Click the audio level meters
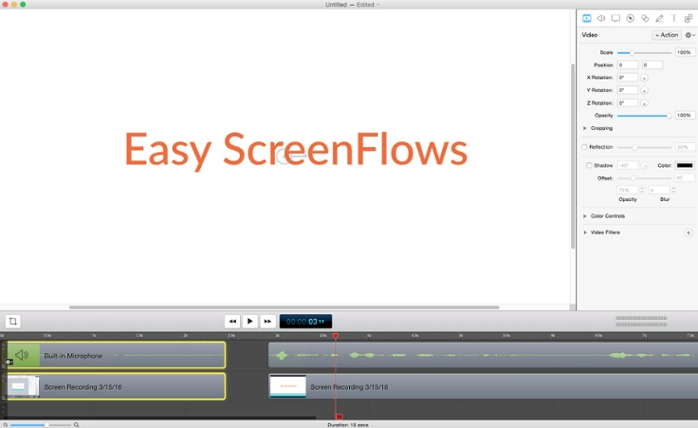Image resolution: width=698 pixels, height=428 pixels. click(641, 321)
